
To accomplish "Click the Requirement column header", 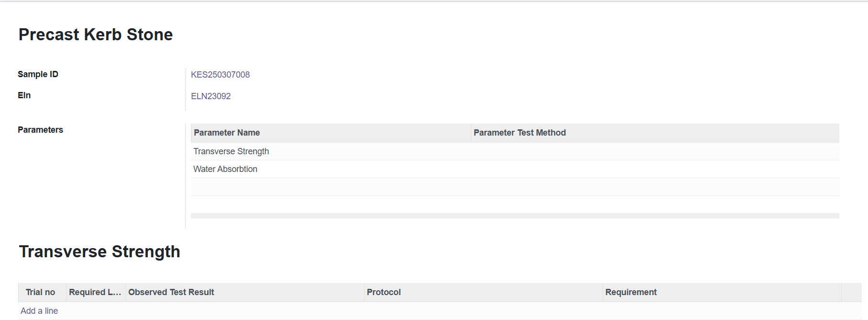I will [x=722, y=292].
